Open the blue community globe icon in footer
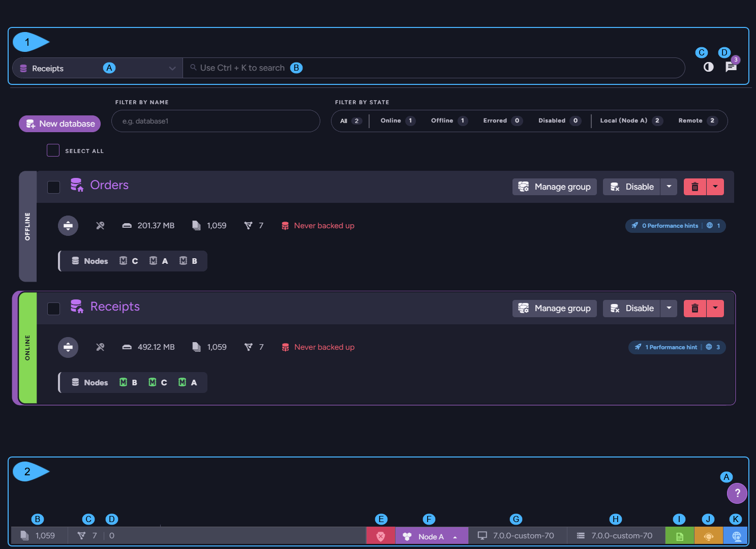This screenshot has height=549, width=756. (x=736, y=536)
